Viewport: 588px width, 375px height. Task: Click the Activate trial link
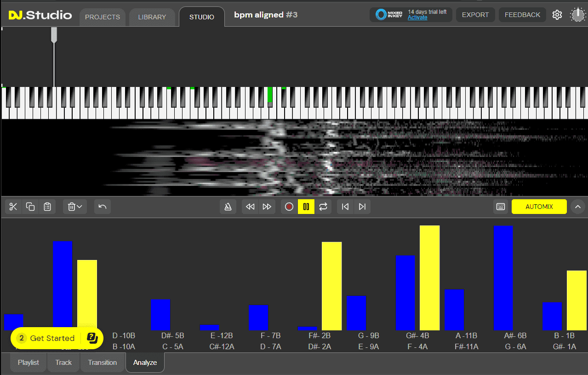(x=417, y=17)
